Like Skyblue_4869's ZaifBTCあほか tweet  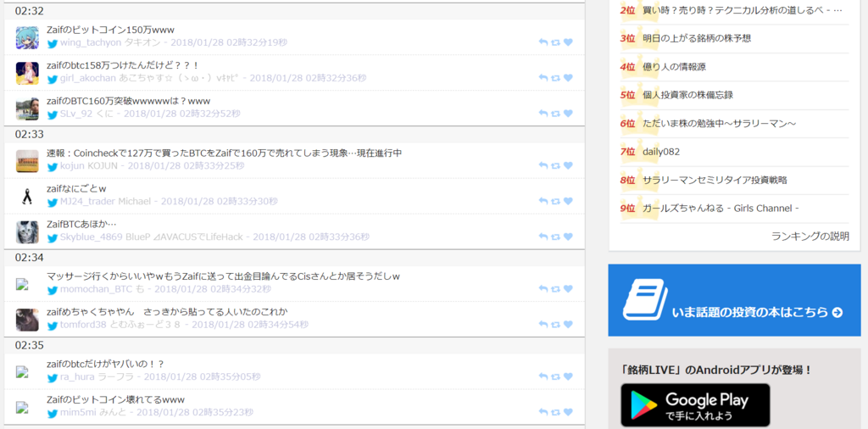point(567,237)
